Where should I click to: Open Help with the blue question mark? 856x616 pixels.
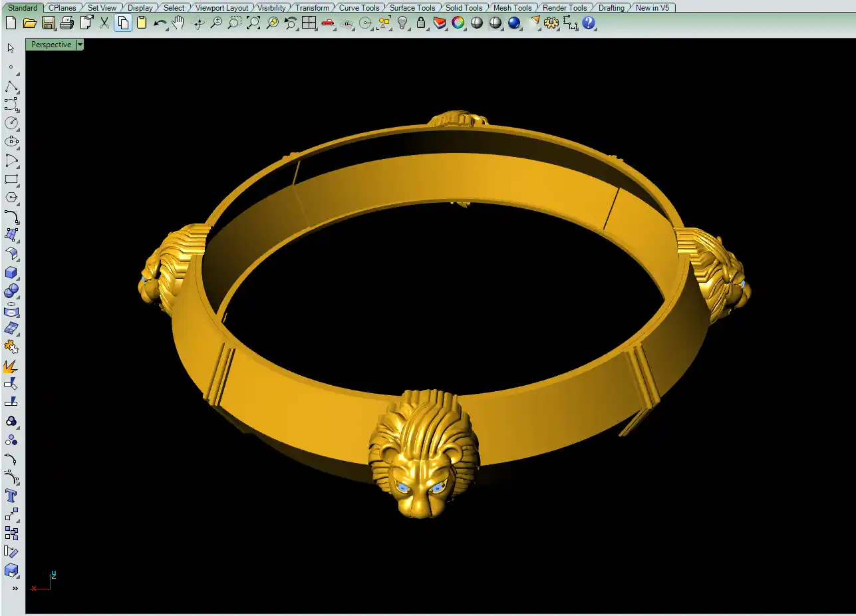pos(589,23)
